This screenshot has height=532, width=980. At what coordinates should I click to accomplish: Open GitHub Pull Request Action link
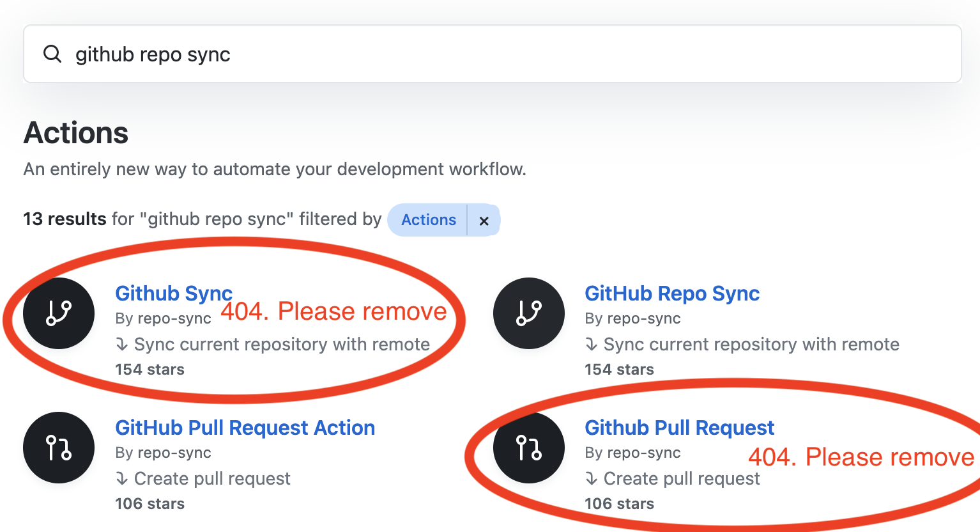point(245,428)
